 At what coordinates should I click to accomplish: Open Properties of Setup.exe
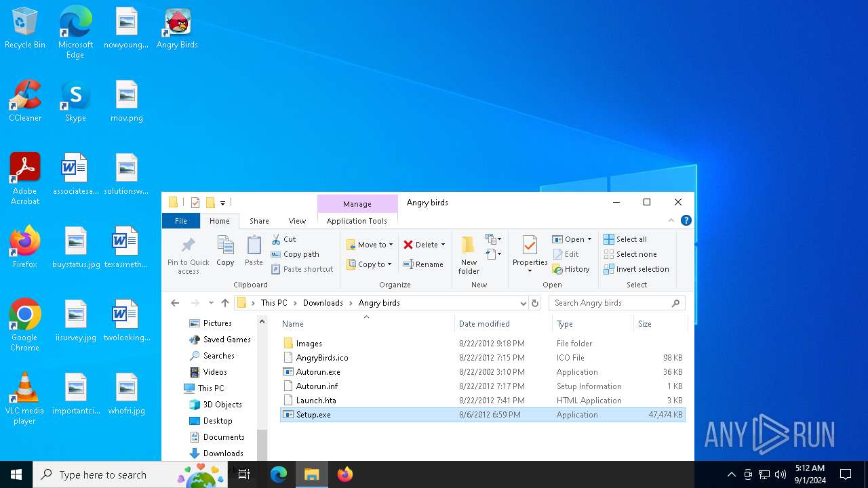point(530,249)
